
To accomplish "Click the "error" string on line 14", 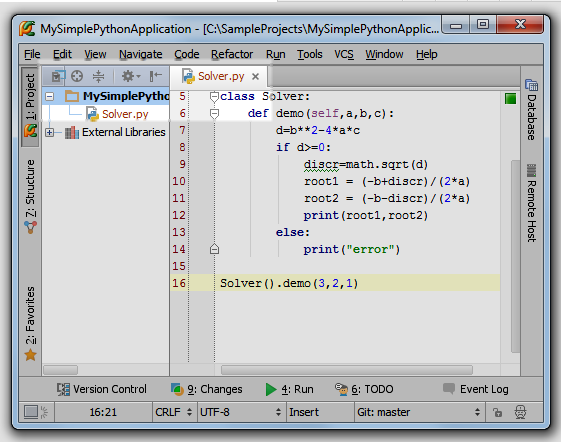I will tap(370, 249).
